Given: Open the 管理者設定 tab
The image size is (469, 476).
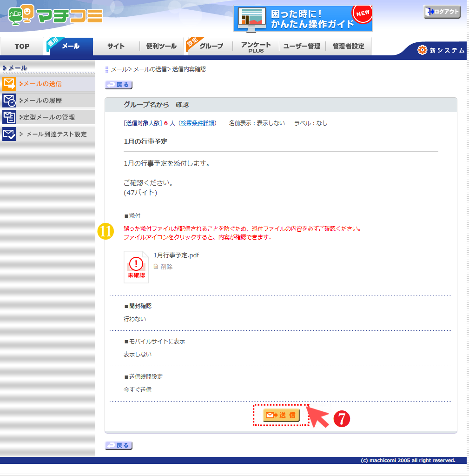Looking at the screenshot, I should tap(348, 46).
